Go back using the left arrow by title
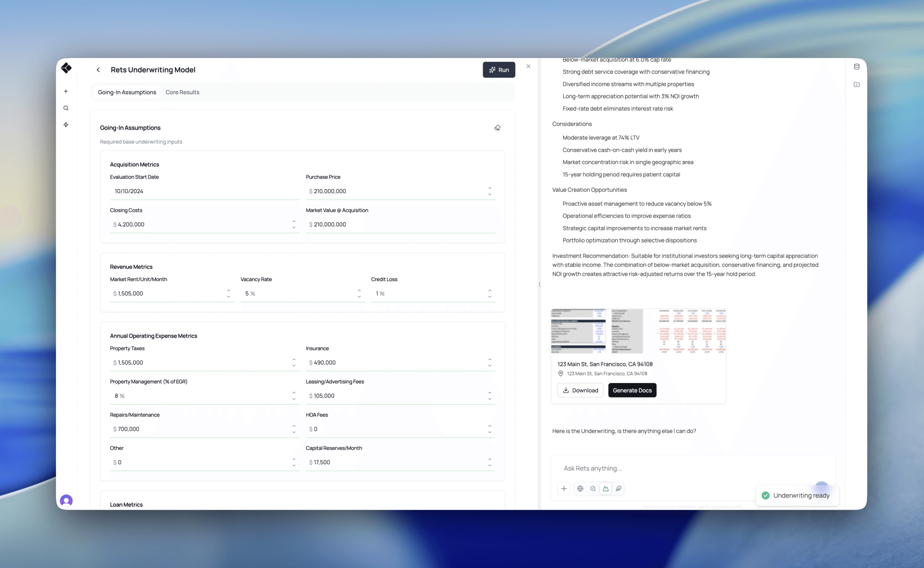Screen dimensions: 924x568 [x=98, y=70]
